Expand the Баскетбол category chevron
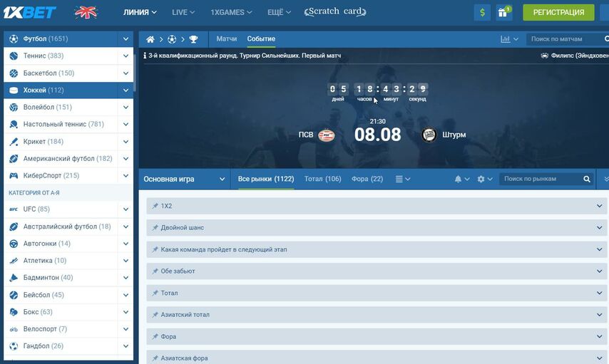This screenshot has height=364, width=609. tap(126, 73)
